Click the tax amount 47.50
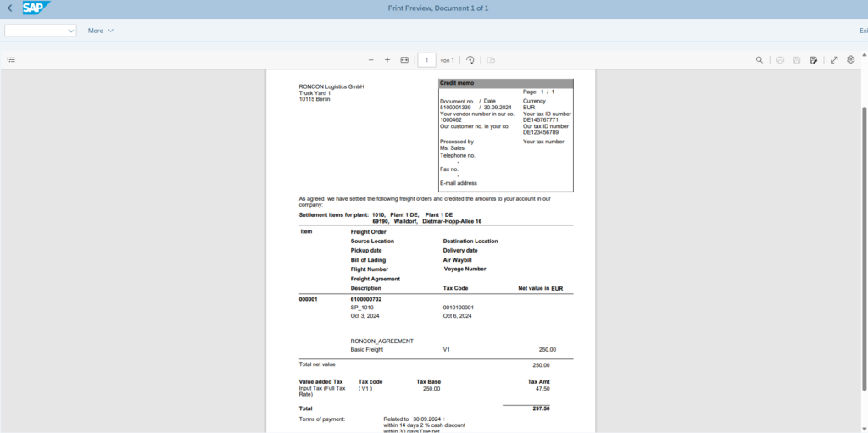Image resolution: width=868 pixels, height=433 pixels. (543, 389)
